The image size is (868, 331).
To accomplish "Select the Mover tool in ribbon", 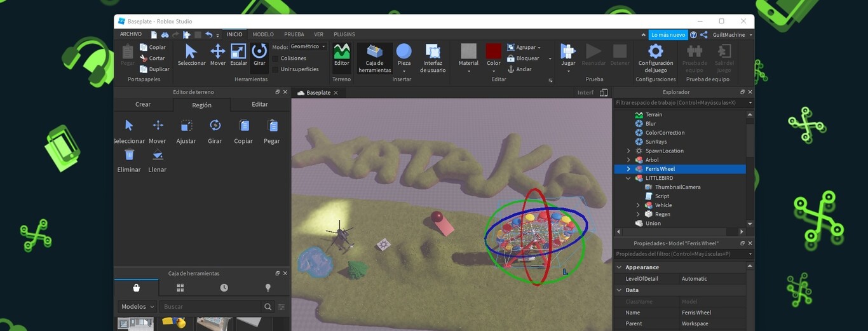I will click(x=218, y=55).
